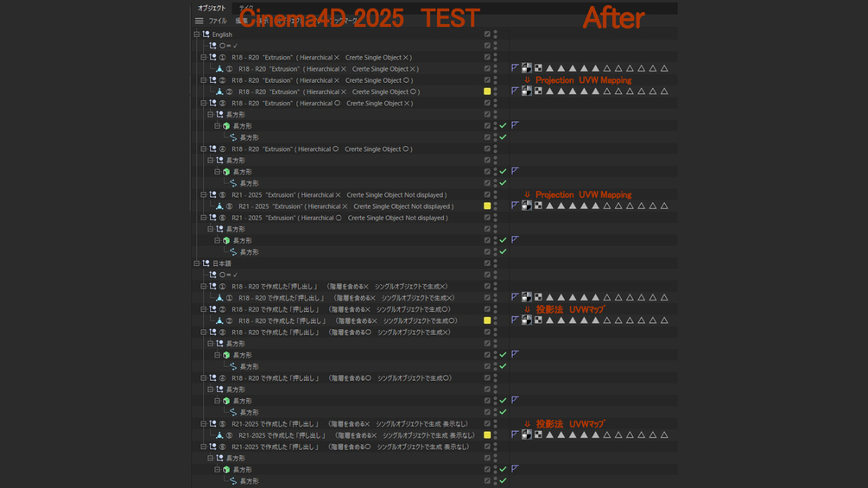Select UVW tag on English ② polygon row

(538, 91)
